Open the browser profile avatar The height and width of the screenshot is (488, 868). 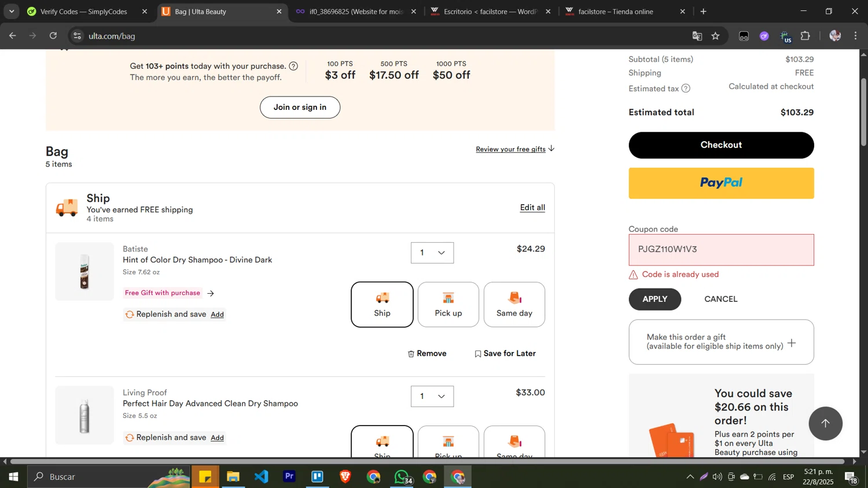[x=835, y=36]
